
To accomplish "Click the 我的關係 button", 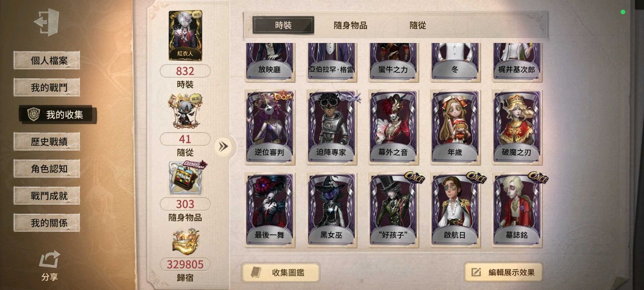I will 47,223.
